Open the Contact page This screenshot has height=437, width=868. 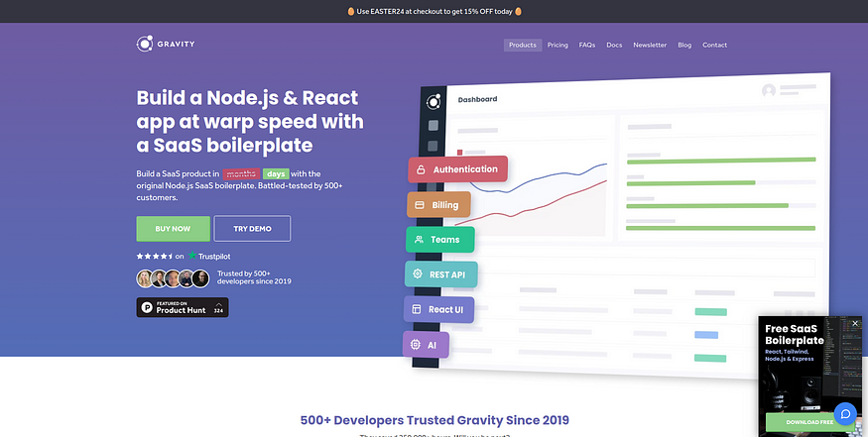tap(714, 45)
